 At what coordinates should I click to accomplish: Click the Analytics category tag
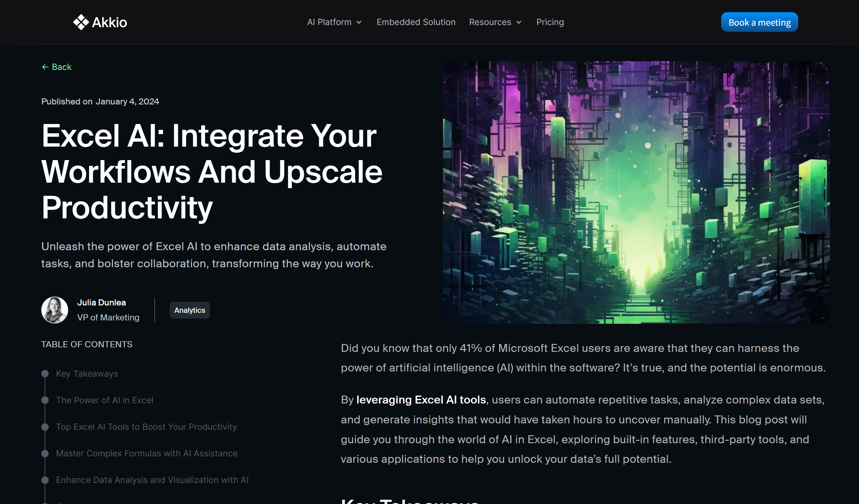click(x=190, y=310)
